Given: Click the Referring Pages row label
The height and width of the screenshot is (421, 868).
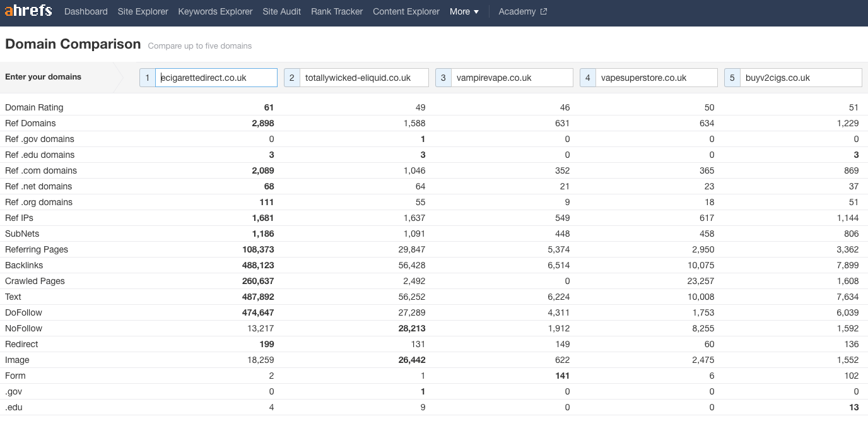Looking at the screenshot, I should click(37, 249).
